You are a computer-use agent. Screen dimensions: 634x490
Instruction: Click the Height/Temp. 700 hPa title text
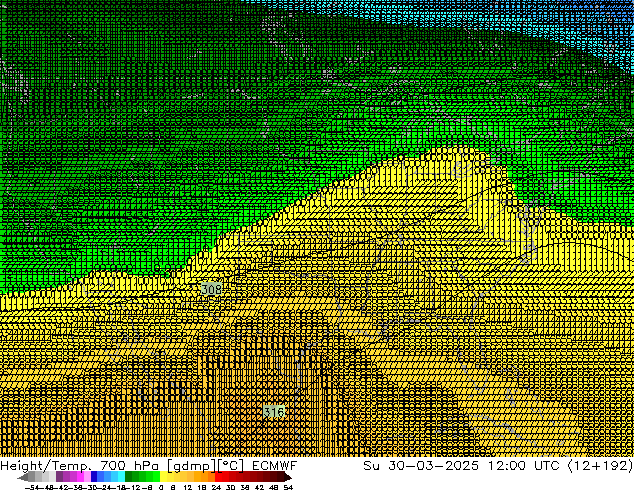click(79, 466)
